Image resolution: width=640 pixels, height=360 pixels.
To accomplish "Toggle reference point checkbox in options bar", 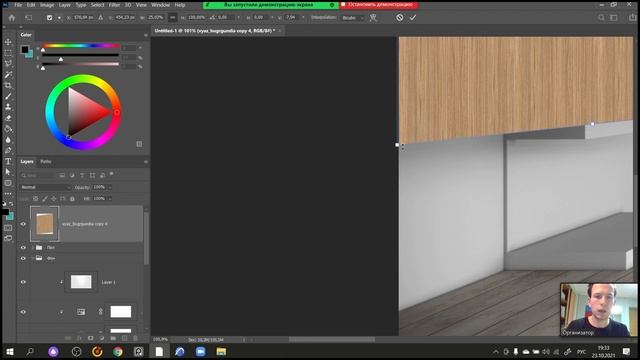I will (49, 18).
